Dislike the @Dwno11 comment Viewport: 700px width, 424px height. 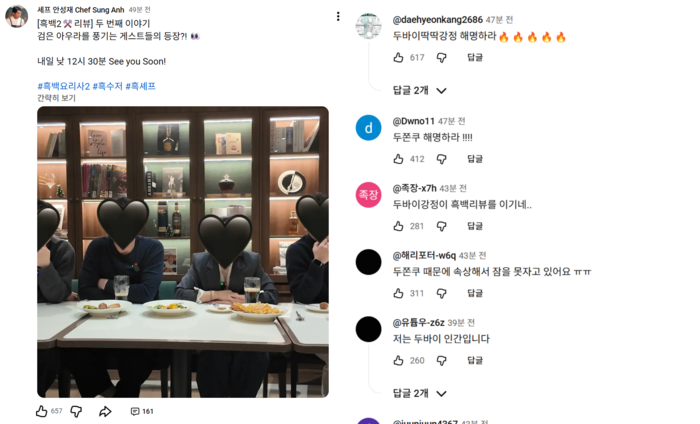(x=442, y=159)
